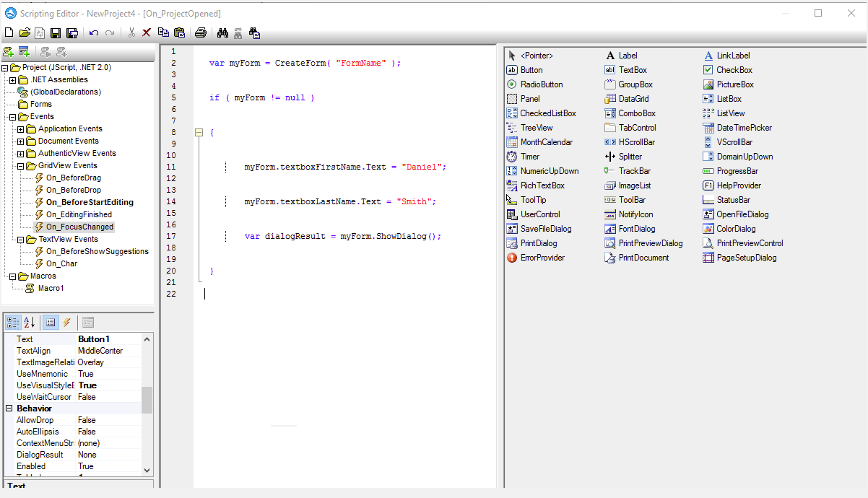Click the Find binoculars icon
Image resolution: width=868 pixels, height=498 pixels.
222,32
